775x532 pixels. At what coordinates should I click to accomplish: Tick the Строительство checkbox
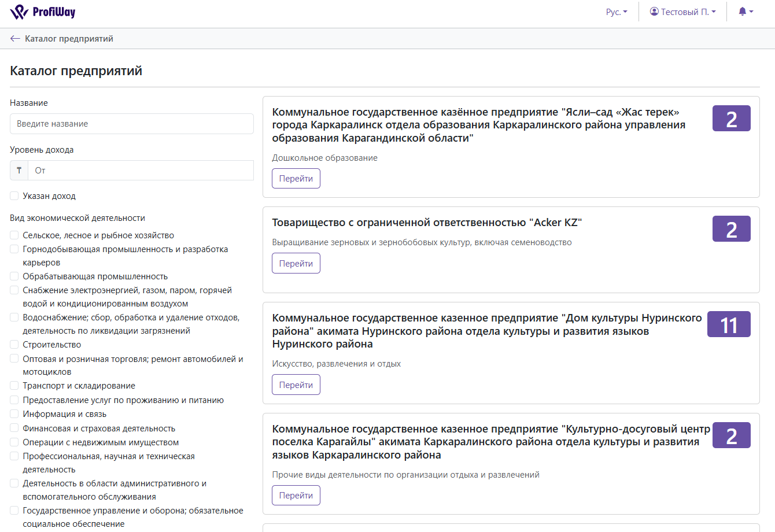14,345
